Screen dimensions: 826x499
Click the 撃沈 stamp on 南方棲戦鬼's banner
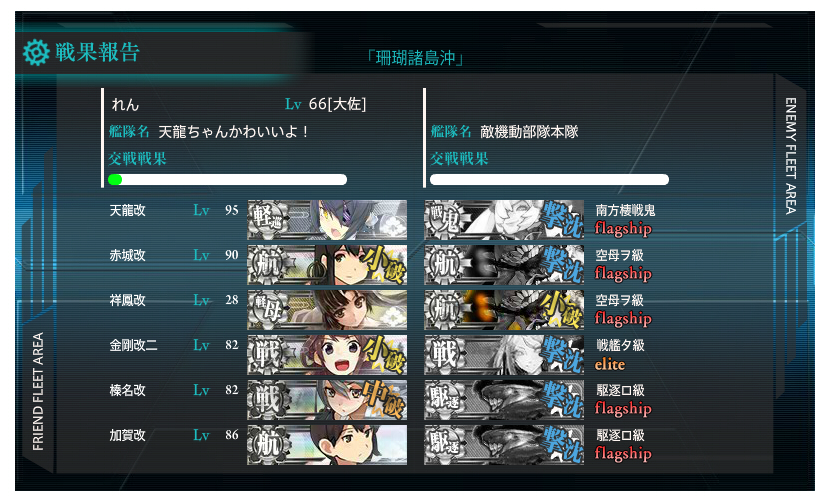[563, 219]
